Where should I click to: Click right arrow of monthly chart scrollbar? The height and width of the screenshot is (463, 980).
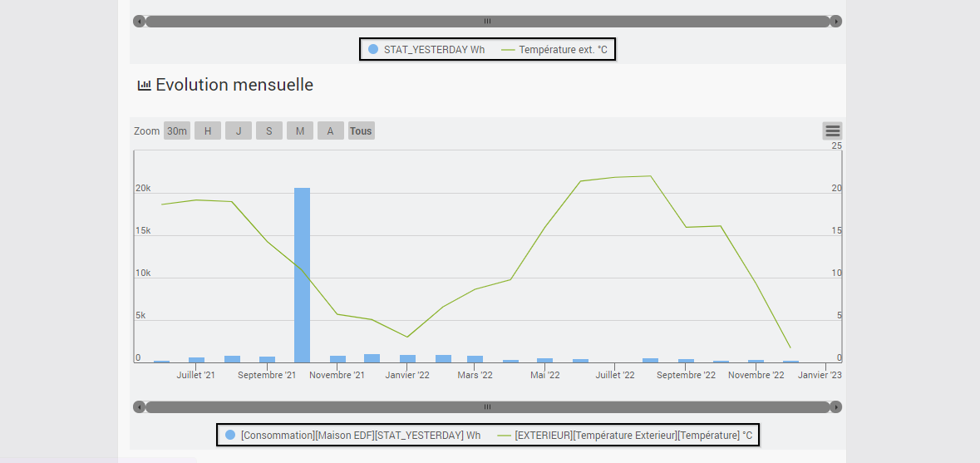[836, 407]
